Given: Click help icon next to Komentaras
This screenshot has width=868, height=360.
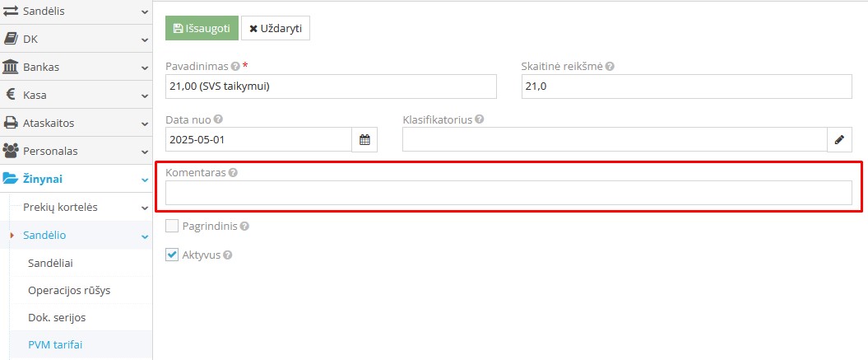Looking at the screenshot, I should (234, 173).
